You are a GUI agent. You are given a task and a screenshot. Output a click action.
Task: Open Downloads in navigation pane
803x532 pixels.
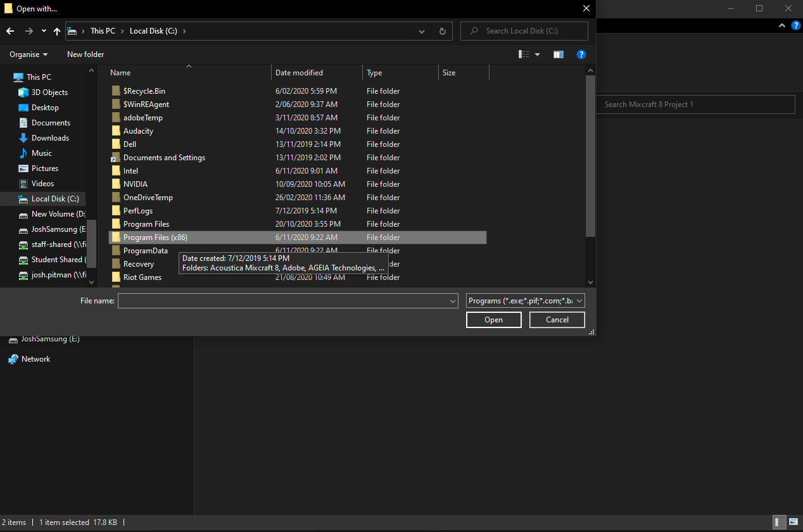50,138
